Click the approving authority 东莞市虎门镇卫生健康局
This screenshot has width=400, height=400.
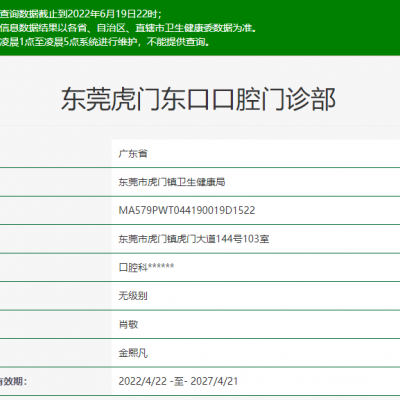(x=172, y=182)
